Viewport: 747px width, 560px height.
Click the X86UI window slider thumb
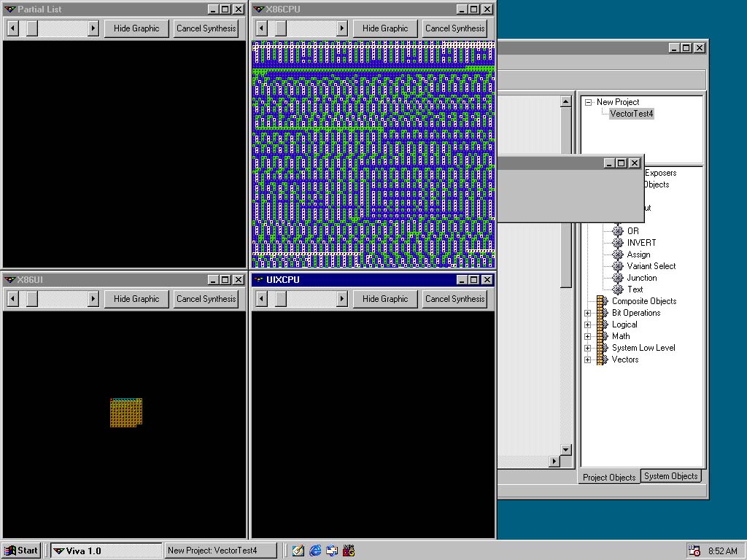tap(32, 299)
